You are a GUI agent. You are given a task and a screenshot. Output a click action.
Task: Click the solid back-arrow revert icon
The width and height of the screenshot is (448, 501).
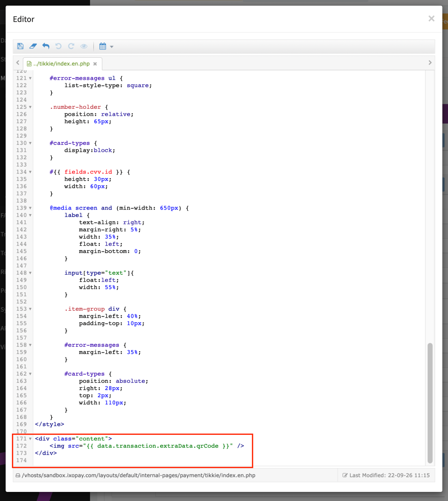point(46,46)
